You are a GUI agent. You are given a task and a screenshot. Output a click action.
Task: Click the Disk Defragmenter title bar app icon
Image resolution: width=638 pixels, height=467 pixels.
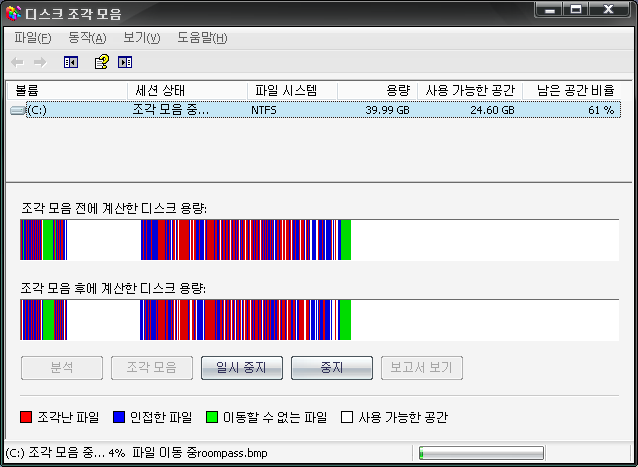(x=12, y=13)
